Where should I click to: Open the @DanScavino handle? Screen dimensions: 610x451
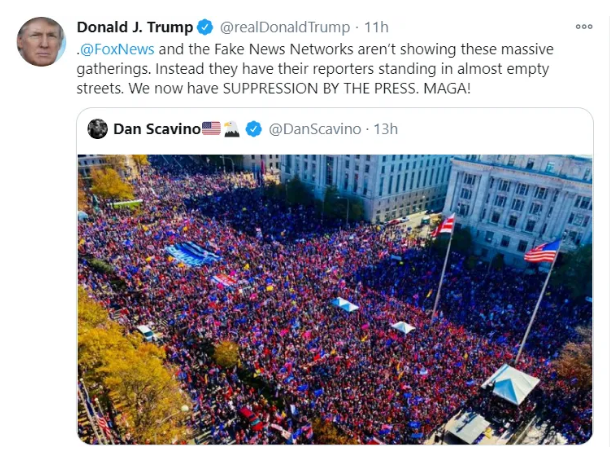[315, 129]
